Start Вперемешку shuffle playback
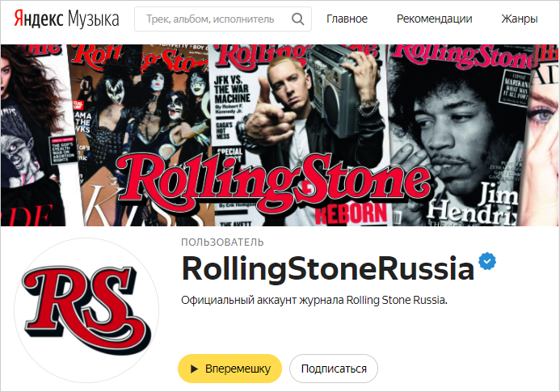The width and height of the screenshot is (560, 392). tap(229, 369)
